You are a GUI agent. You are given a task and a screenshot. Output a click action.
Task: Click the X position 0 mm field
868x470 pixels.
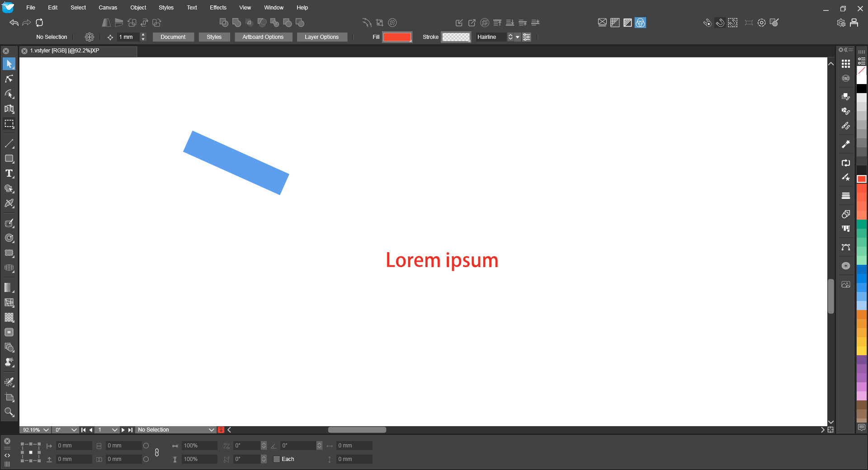coord(74,446)
